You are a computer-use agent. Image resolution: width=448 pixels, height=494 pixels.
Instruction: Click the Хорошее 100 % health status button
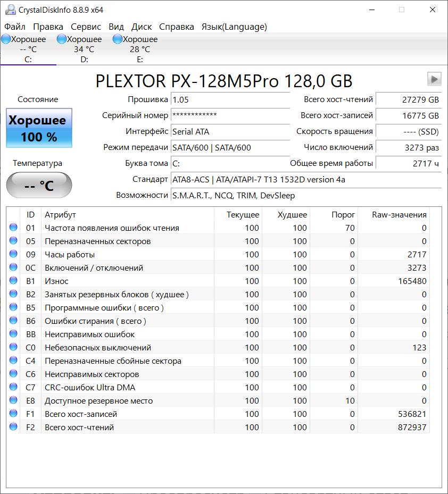tap(39, 128)
